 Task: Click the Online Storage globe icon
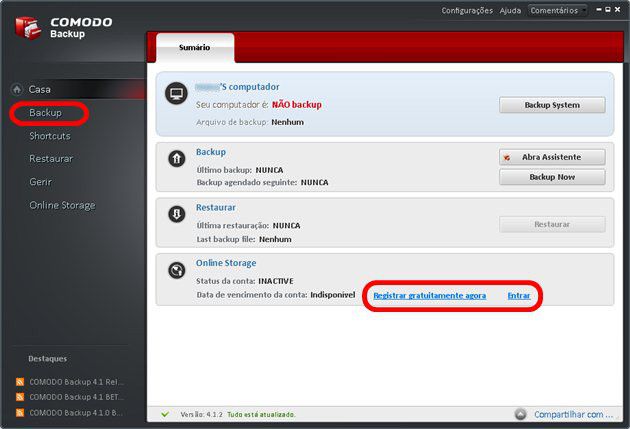[176, 270]
